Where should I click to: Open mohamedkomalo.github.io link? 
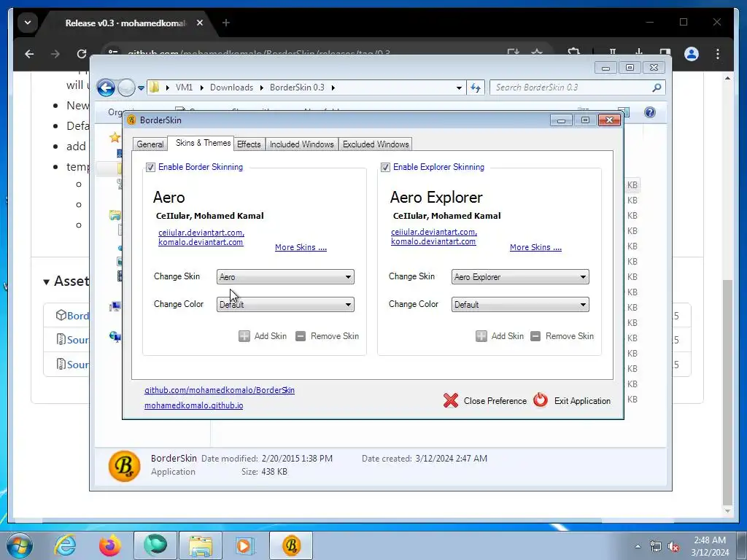194,405
